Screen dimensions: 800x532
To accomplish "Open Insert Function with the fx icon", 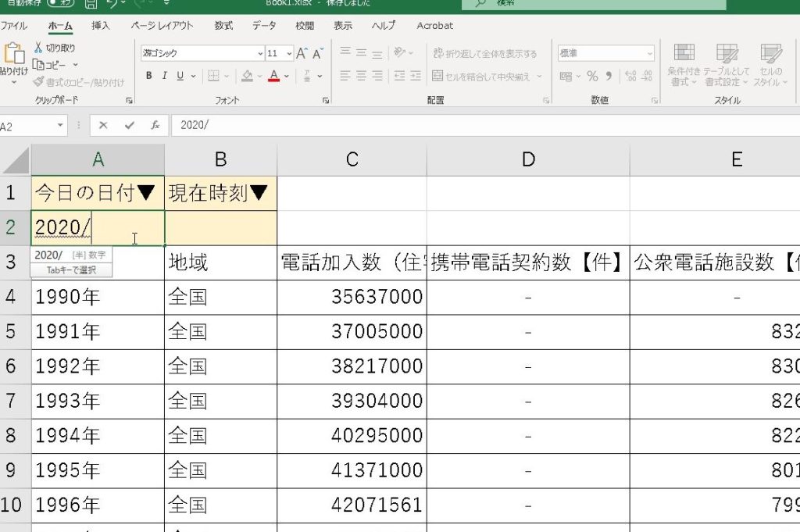I will point(155,125).
